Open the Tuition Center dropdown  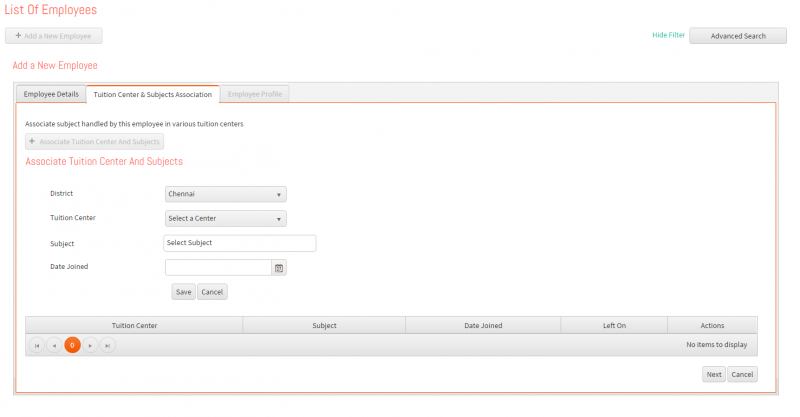point(226,218)
